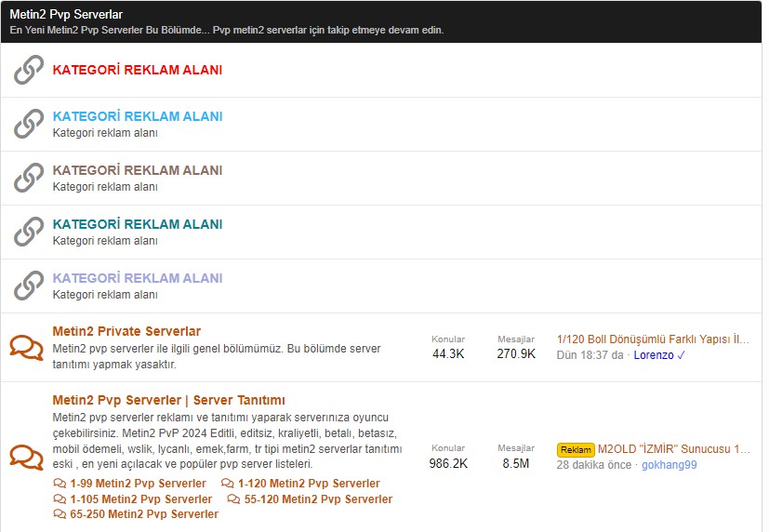Click 'Kategori reklam alanı' under lavender heading
This screenshot has width=769, height=532.
(105, 295)
